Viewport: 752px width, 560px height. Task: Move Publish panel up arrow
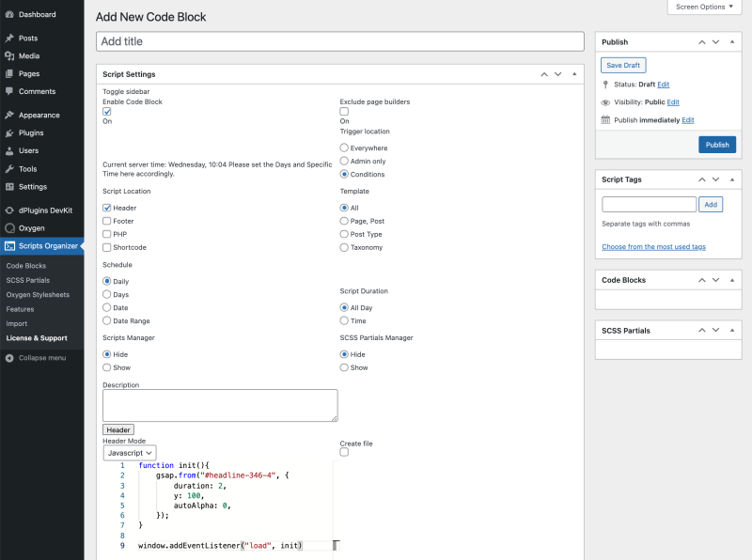pyautogui.click(x=701, y=42)
